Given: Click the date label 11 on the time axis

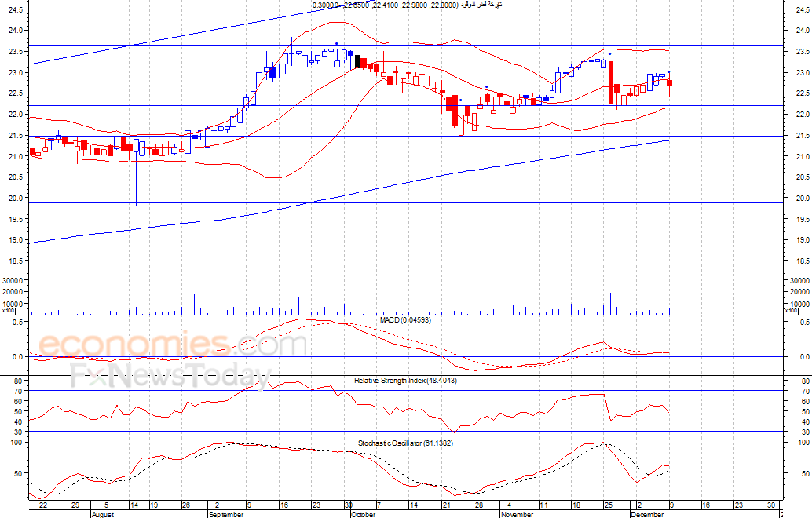Looking at the screenshot, I should [x=543, y=505].
